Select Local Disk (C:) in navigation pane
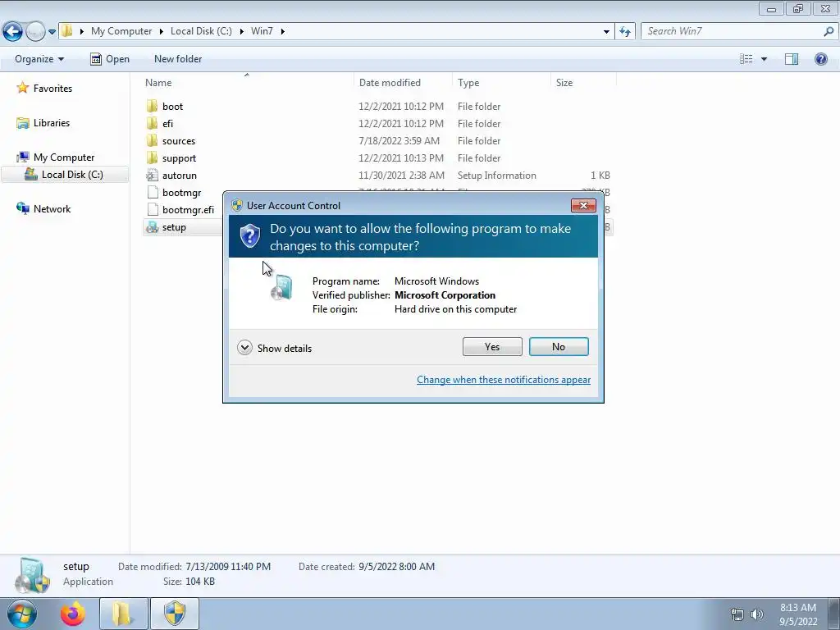The width and height of the screenshot is (840, 630). [65, 175]
